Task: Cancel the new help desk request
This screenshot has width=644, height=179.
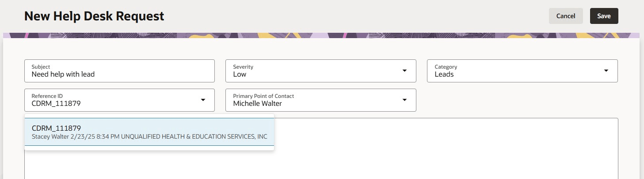Action: [x=565, y=16]
